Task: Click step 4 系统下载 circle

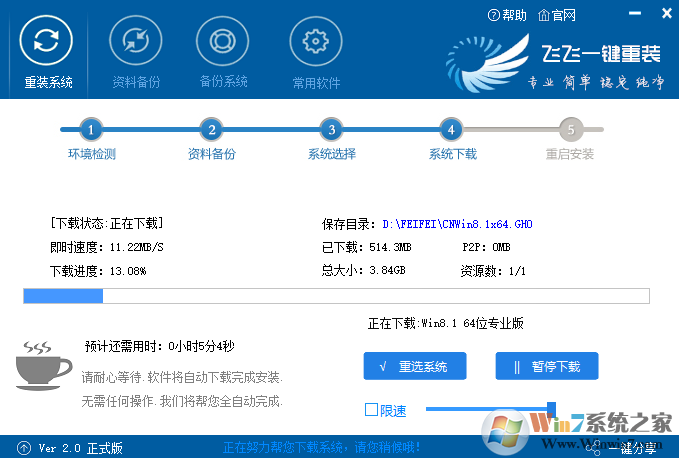Action: (451, 129)
